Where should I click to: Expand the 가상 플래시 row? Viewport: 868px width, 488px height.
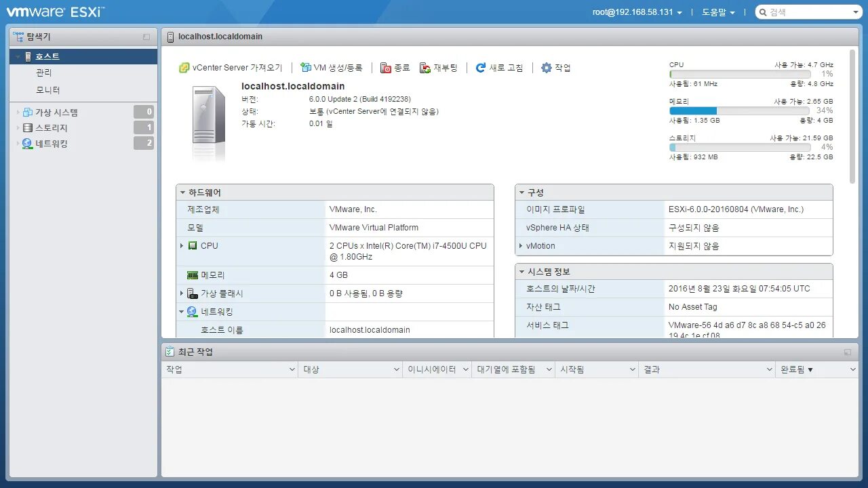click(x=182, y=293)
